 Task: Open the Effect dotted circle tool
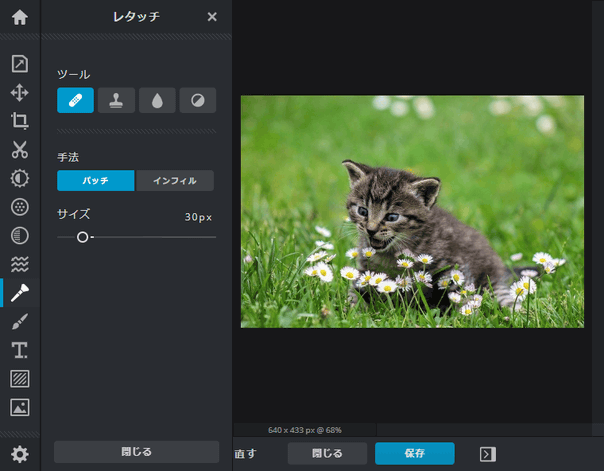coord(20,207)
